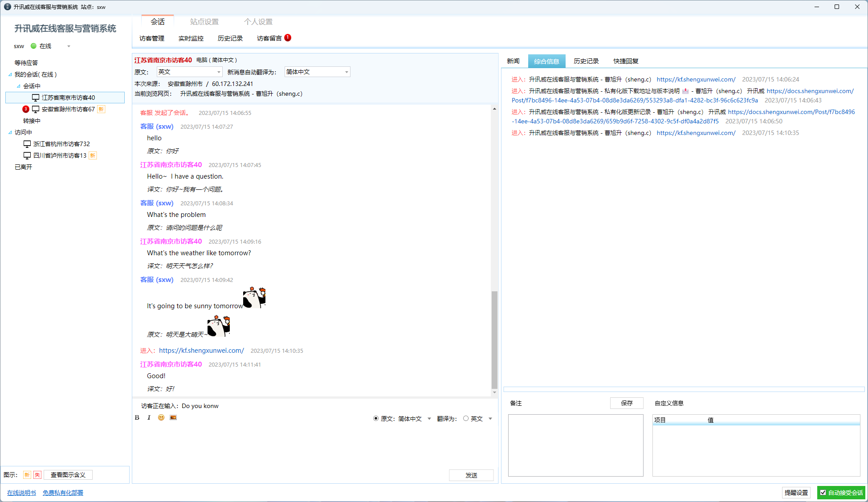Open the emoji picker icon
Image resolution: width=868 pixels, height=502 pixels.
click(x=161, y=417)
